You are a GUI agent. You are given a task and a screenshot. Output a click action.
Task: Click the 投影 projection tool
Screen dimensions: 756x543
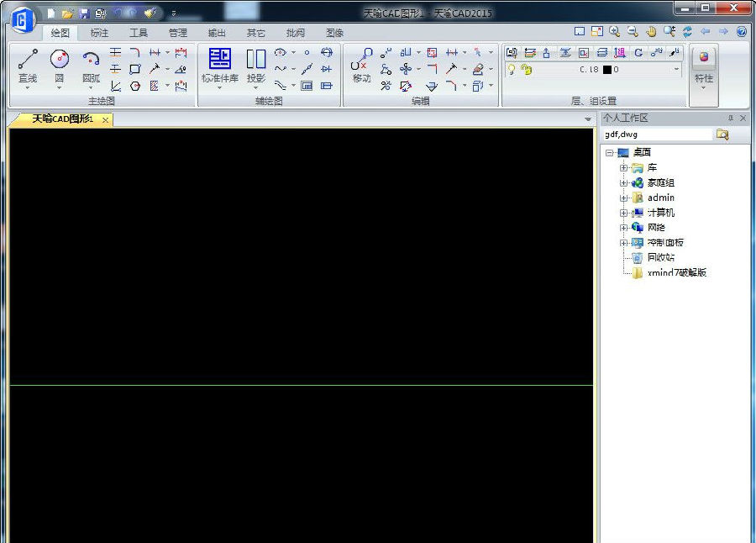[x=256, y=66]
